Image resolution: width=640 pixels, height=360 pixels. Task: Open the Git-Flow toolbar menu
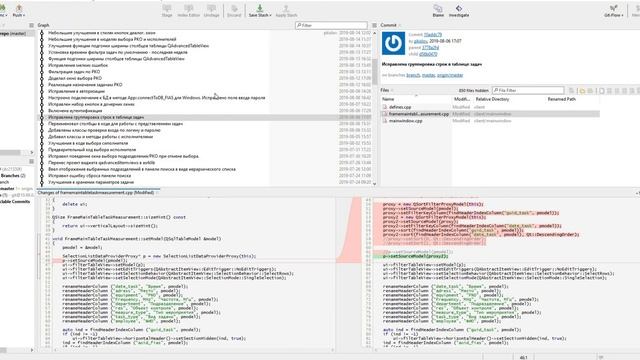[613, 11]
